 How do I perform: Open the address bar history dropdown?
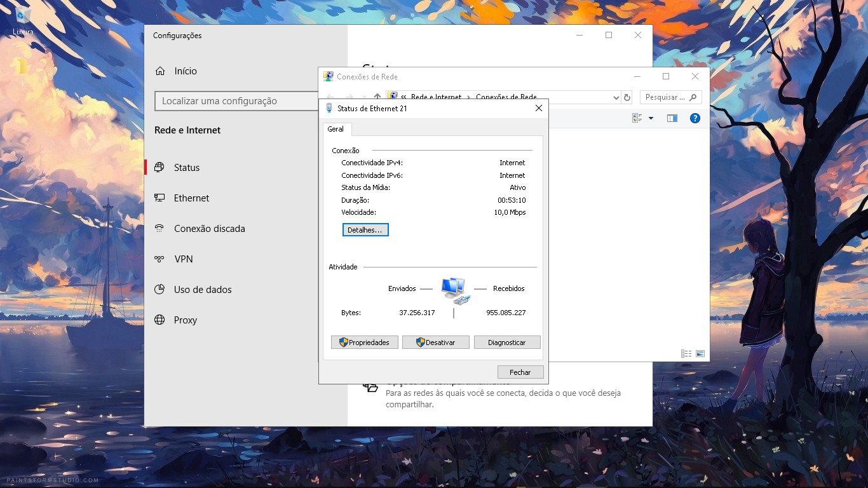click(616, 98)
